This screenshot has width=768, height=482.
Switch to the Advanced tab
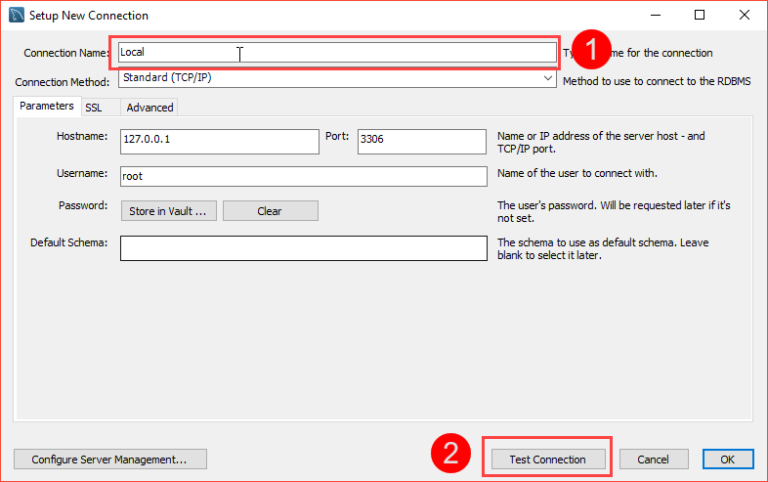[x=149, y=108]
